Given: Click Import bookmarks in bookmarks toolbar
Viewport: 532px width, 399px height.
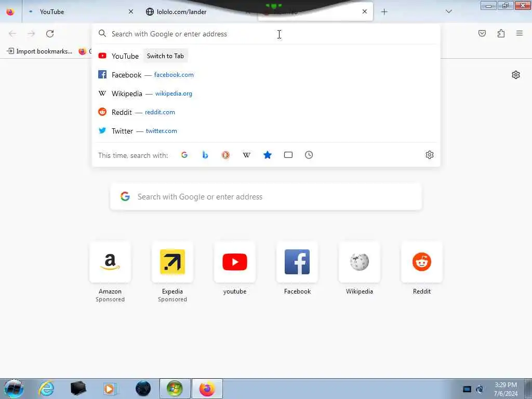Looking at the screenshot, I should (39, 51).
